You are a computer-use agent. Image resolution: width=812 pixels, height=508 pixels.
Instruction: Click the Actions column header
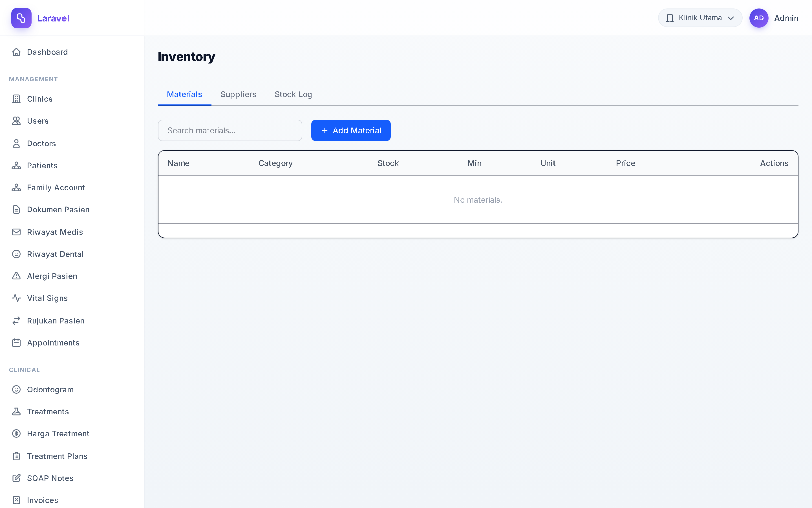coord(774,163)
